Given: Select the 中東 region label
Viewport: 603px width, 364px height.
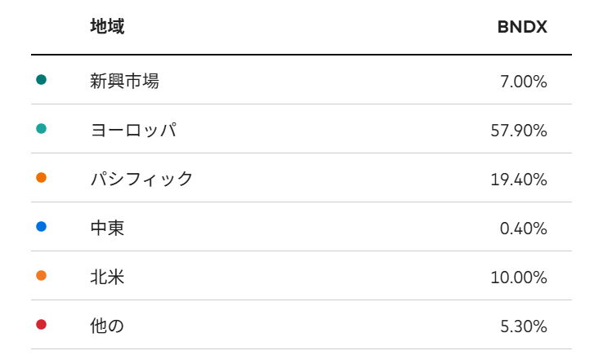Looking at the screenshot, I should click(x=107, y=228).
